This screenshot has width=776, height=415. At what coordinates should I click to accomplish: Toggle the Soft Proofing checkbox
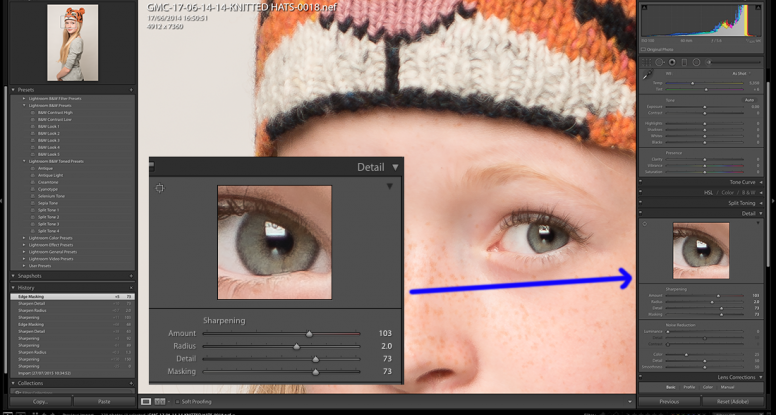(x=177, y=402)
